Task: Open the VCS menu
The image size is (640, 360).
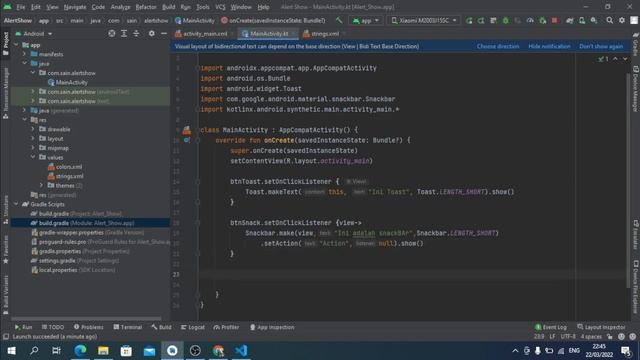Action: 220,7
